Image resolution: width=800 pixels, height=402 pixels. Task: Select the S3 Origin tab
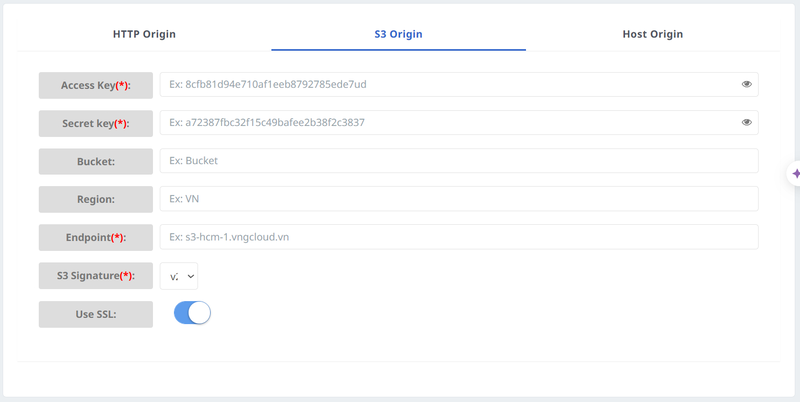pos(398,34)
